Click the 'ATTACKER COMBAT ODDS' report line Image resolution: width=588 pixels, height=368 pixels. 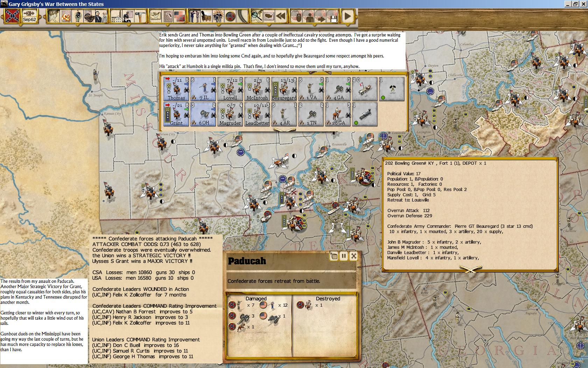click(146, 244)
